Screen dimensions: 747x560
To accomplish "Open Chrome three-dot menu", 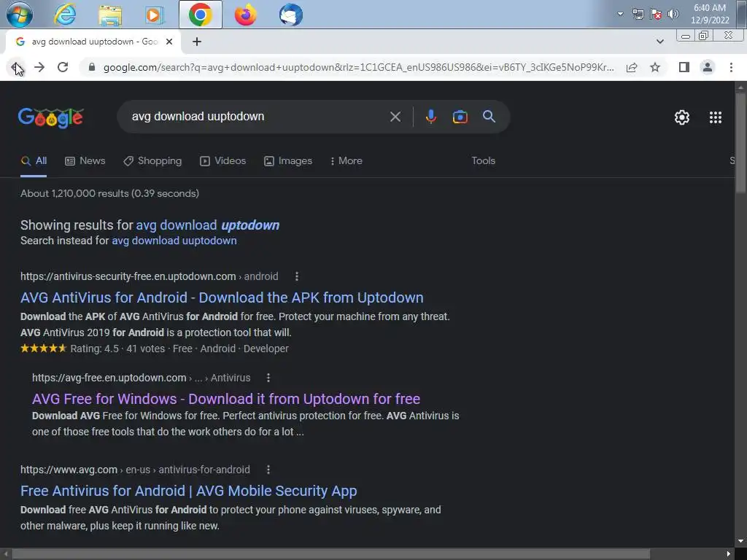I will click(731, 67).
